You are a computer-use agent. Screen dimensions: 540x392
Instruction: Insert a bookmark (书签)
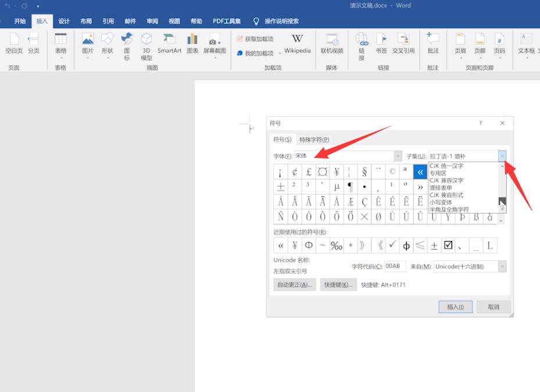tap(381, 44)
